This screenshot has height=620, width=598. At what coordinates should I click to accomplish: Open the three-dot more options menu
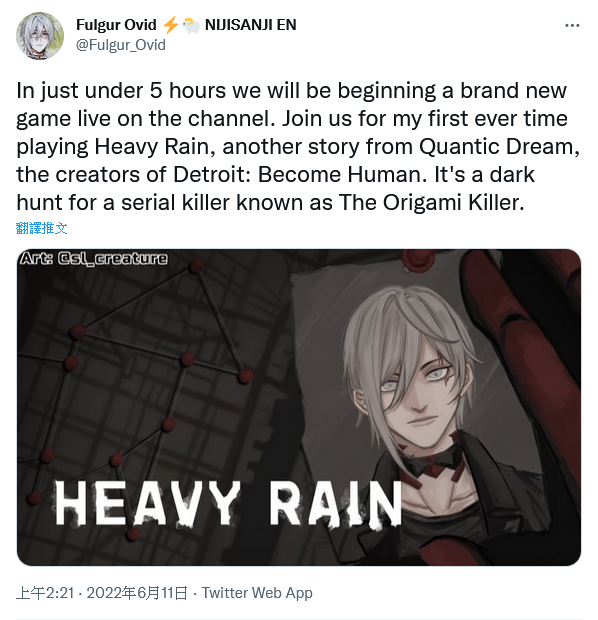click(x=572, y=26)
